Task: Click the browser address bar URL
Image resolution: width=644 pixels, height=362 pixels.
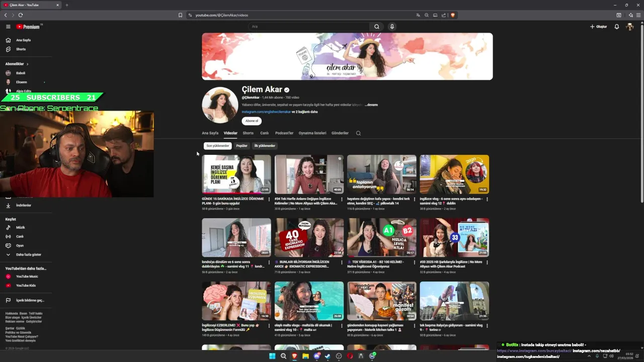Action: 222,15
